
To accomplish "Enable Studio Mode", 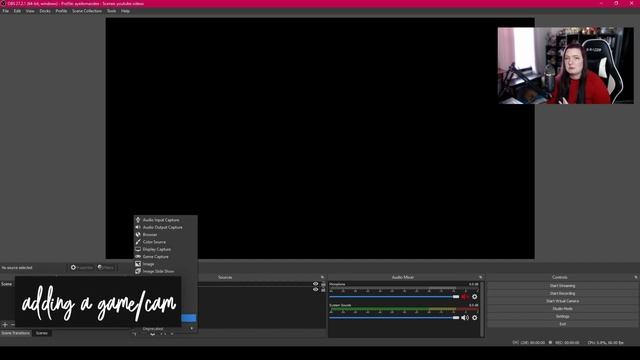I will point(562,309).
